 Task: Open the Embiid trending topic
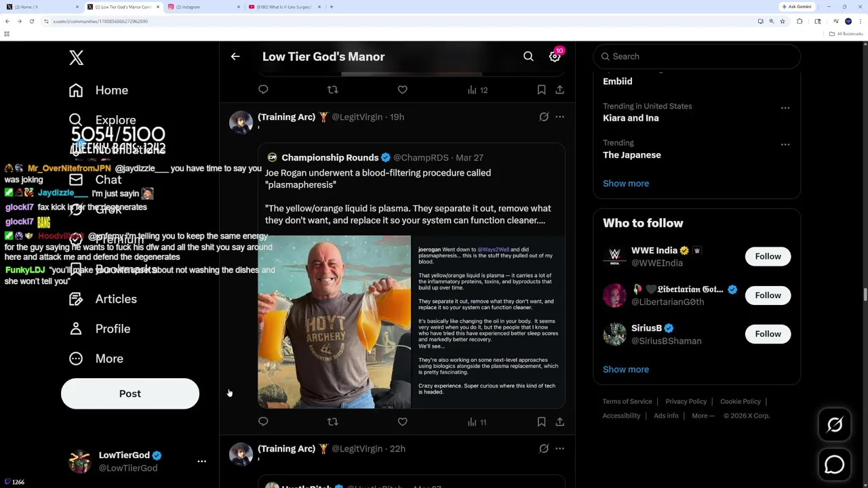point(618,81)
